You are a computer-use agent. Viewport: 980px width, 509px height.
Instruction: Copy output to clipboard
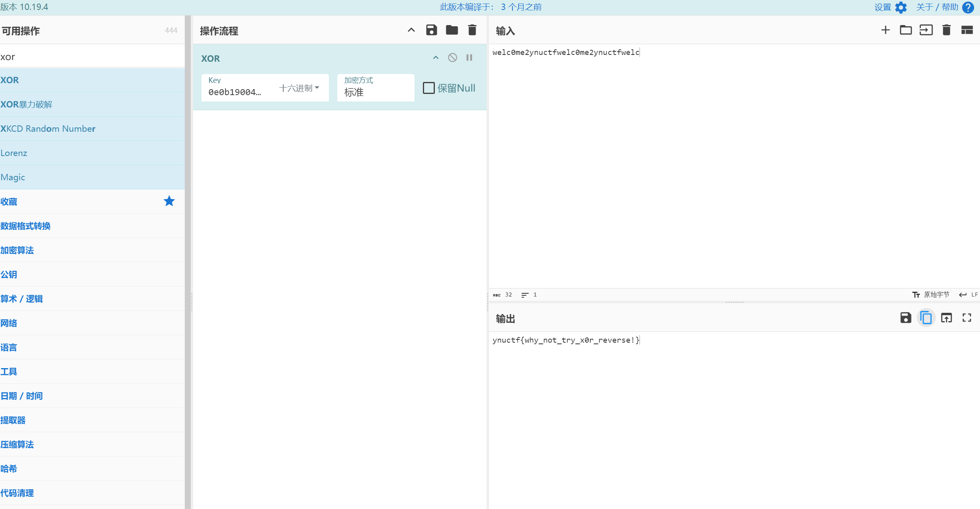point(926,318)
